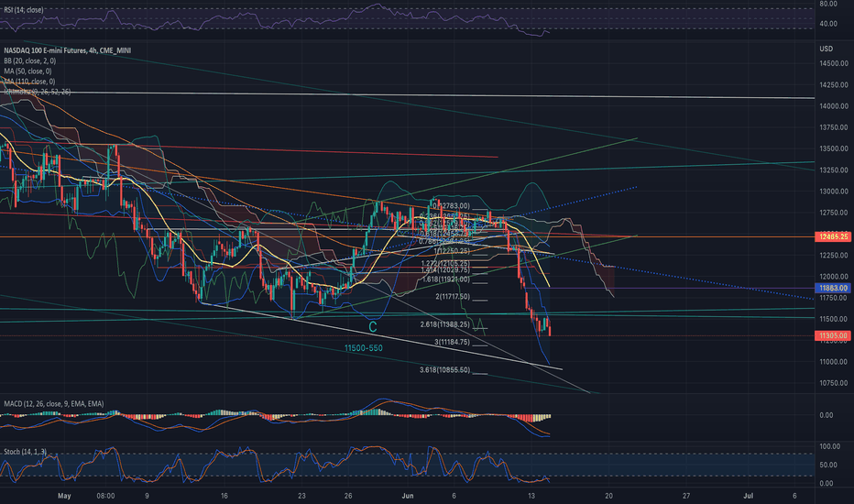The width and height of the screenshot is (854, 504).
Task: Click the 10750.00 price axis label
Action: click(834, 383)
